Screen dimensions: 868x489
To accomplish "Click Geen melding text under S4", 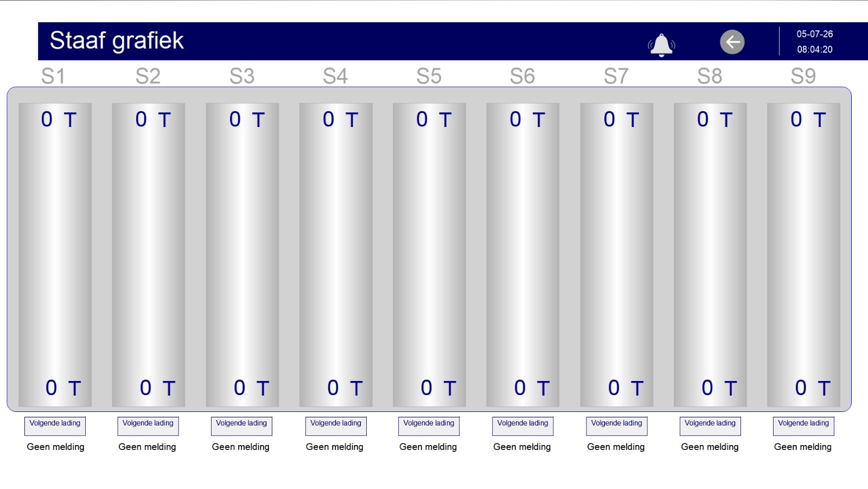I will 334,447.
